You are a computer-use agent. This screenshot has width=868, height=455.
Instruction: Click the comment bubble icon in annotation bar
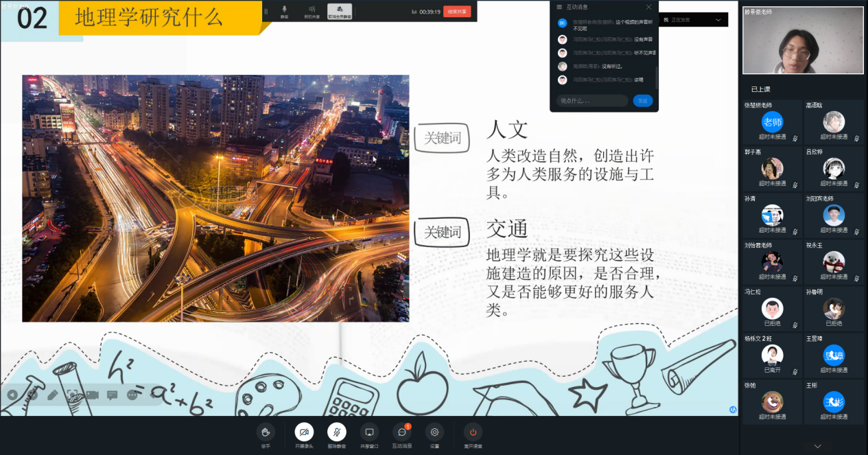(x=112, y=395)
